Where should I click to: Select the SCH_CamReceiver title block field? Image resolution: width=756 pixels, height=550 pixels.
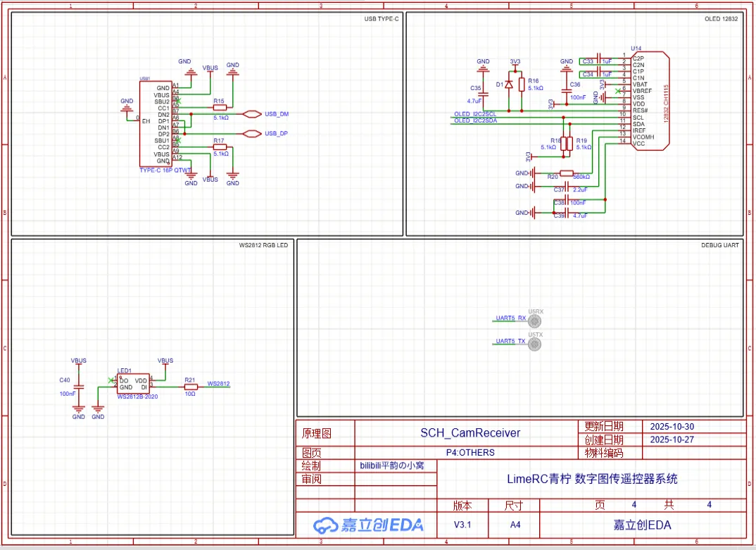[470, 433]
